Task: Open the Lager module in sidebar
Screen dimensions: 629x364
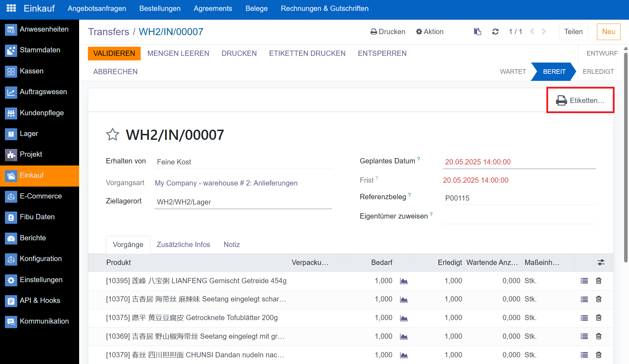Action: tap(29, 134)
